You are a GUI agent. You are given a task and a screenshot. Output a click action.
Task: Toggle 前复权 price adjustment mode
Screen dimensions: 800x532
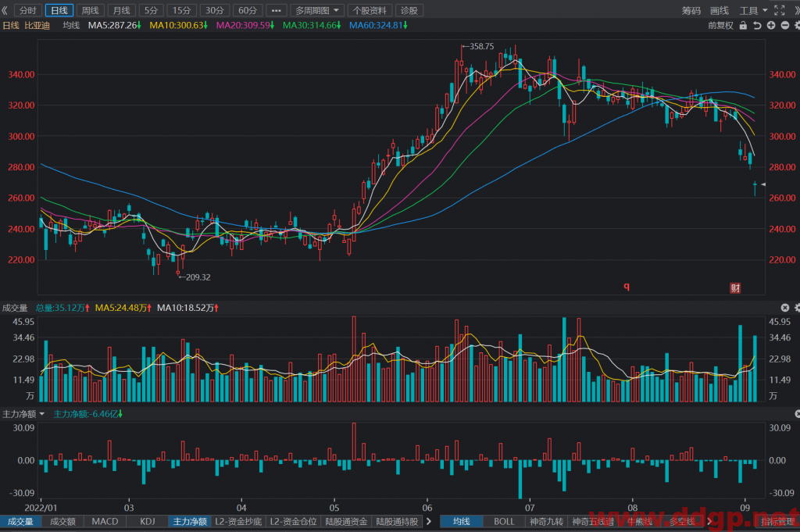(x=720, y=26)
